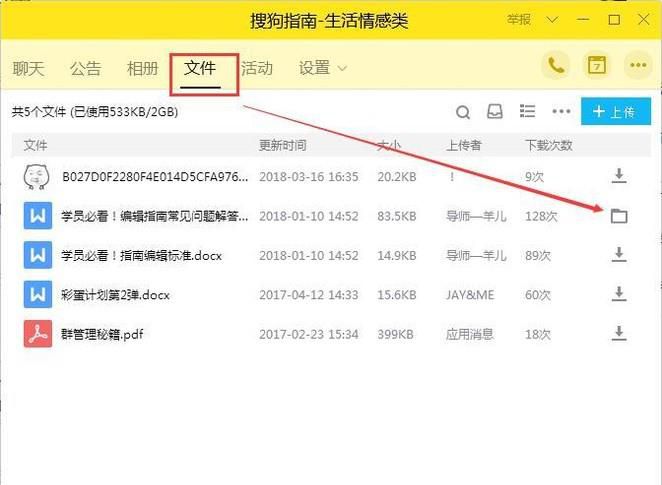The height and width of the screenshot is (485, 662).
Task: Click the meme face file thumbnail
Action: coord(37,176)
